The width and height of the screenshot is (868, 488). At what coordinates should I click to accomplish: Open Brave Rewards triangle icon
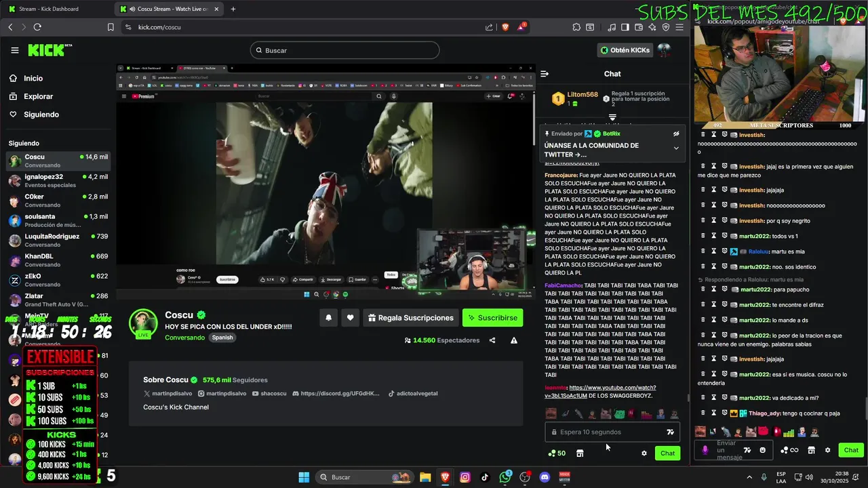(x=521, y=27)
